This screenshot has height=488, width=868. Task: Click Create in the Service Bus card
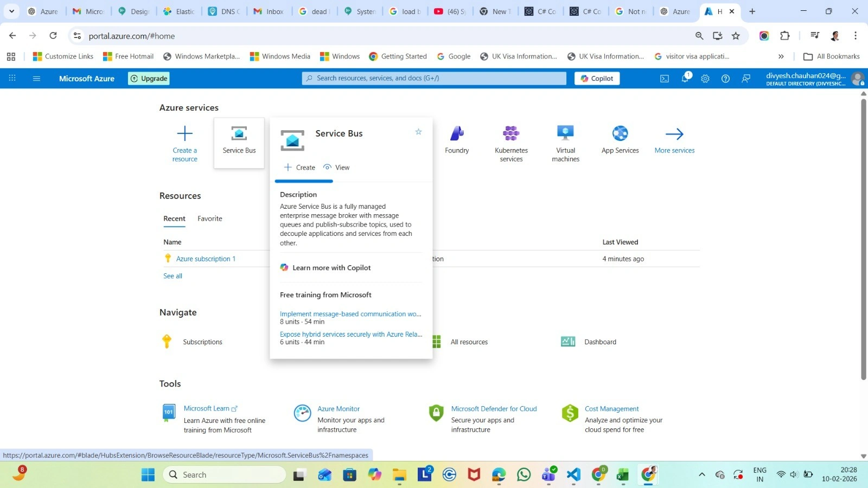pos(299,168)
